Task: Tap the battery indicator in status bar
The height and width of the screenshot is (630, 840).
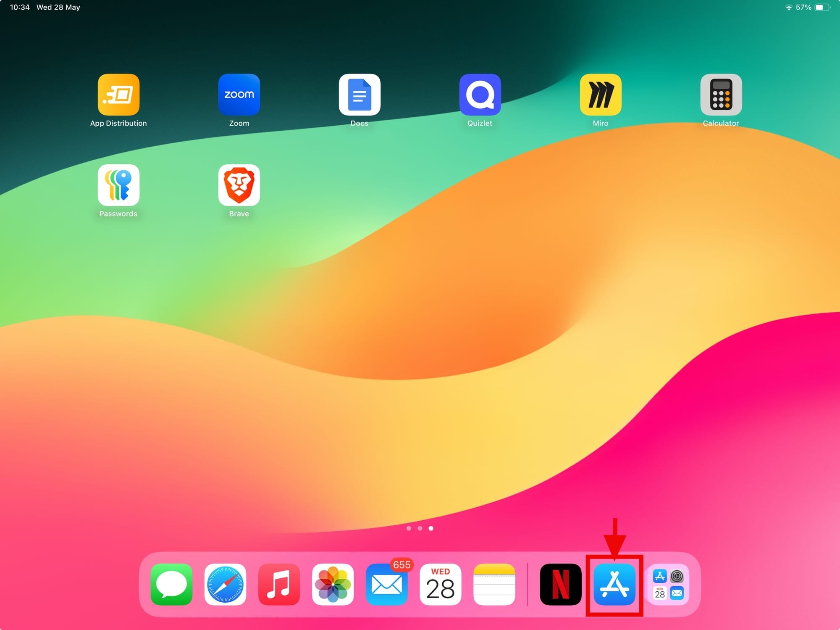Action: pyautogui.click(x=822, y=7)
